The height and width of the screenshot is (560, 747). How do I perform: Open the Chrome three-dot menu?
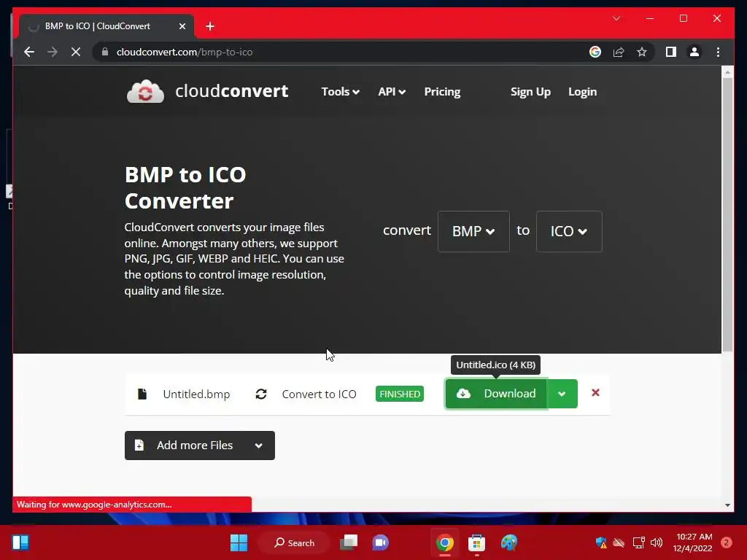tap(718, 52)
